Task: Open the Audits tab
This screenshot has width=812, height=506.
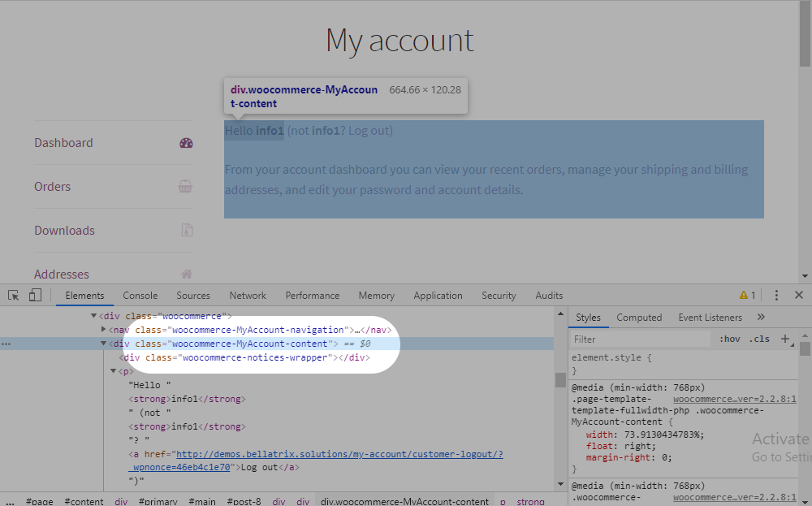Action: point(549,295)
